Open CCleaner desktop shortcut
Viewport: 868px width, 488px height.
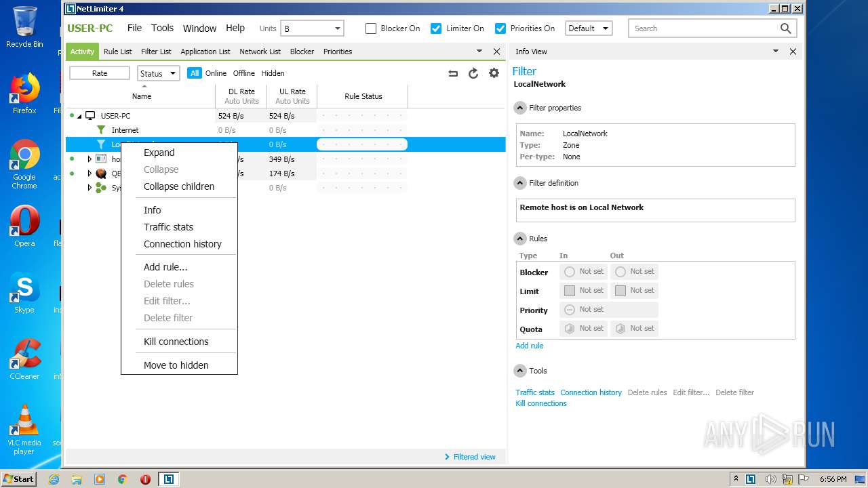pos(24,359)
